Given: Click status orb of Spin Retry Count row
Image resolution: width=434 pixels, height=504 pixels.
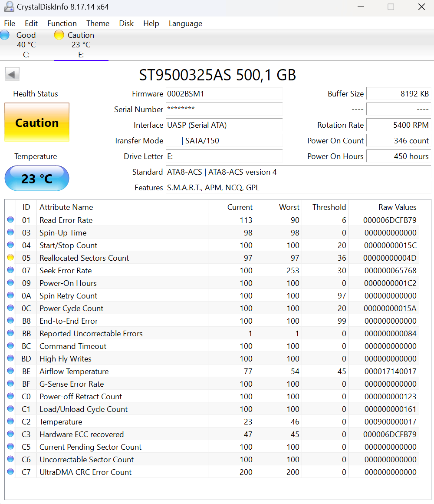Looking at the screenshot, I should click(x=10, y=295).
